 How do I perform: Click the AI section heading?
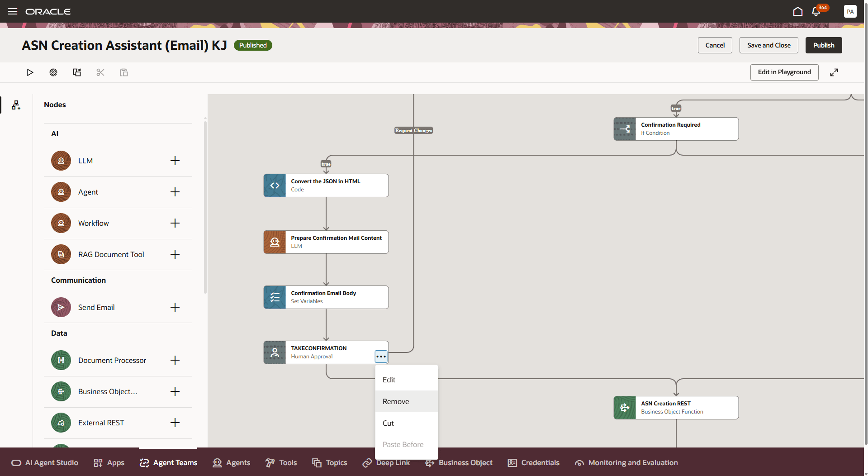pos(55,133)
